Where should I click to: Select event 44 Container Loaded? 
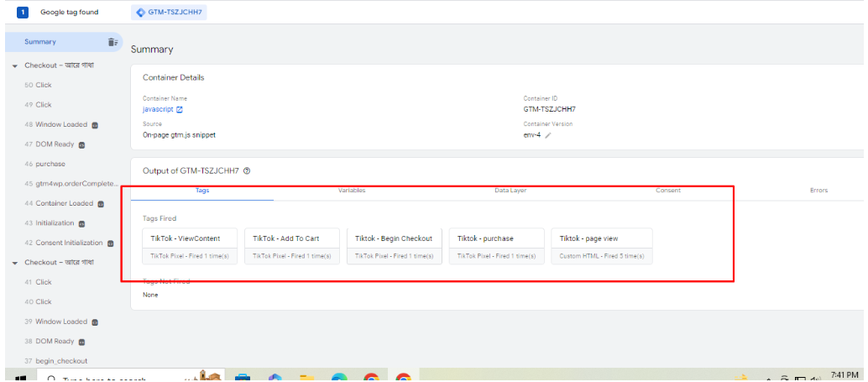click(x=60, y=204)
